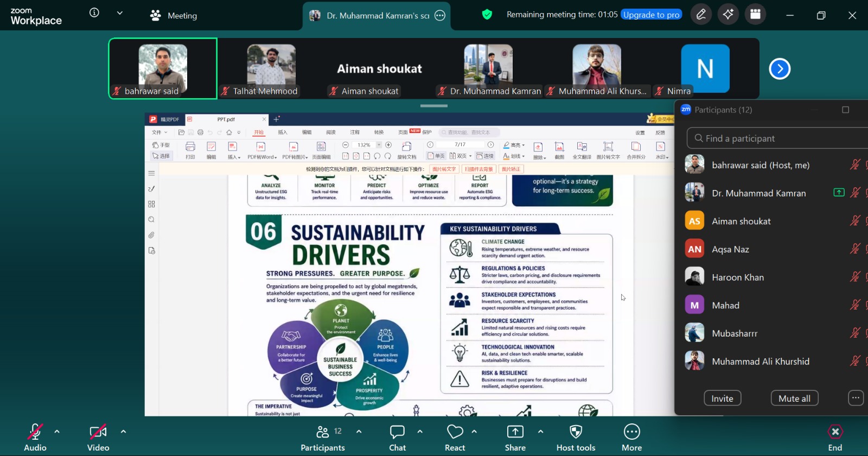Expand the Share options caret
The width and height of the screenshot is (868, 456).
click(x=540, y=432)
